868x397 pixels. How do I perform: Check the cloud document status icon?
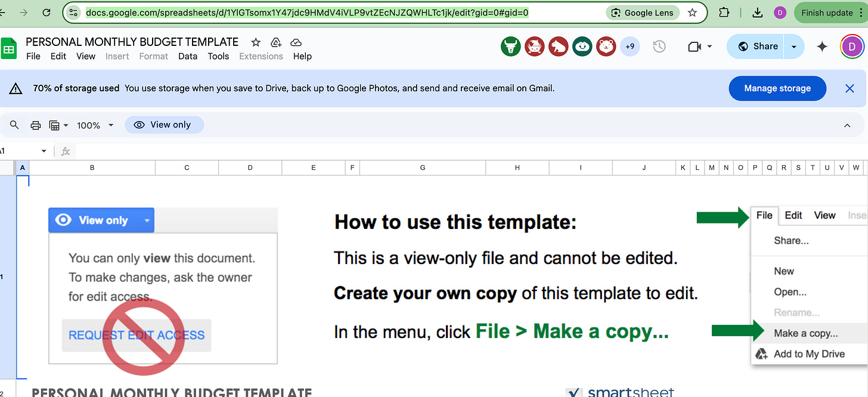point(296,42)
